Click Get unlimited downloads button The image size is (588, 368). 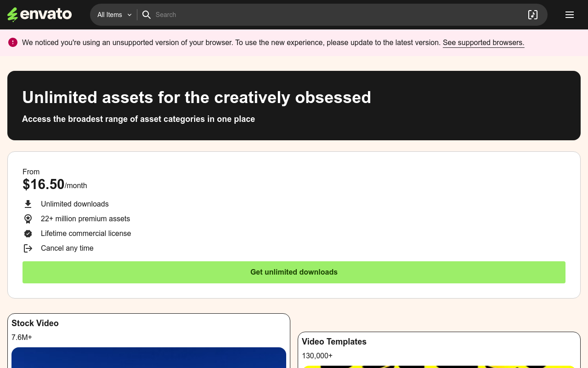[x=294, y=272]
